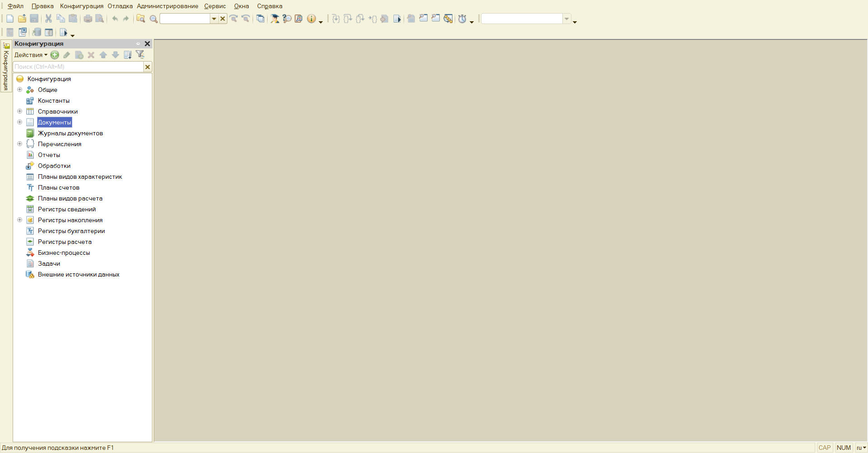Click the move up arrow in Configuration panel
868x453 pixels.
point(103,55)
